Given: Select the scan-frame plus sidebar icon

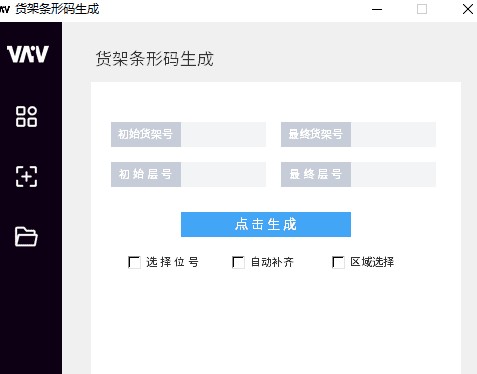Looking at the screenshot, I should point(26,176).
